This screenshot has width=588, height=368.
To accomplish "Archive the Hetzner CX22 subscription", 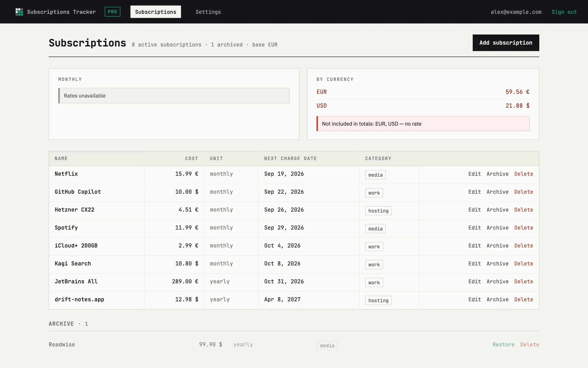I will click(497, 210).
